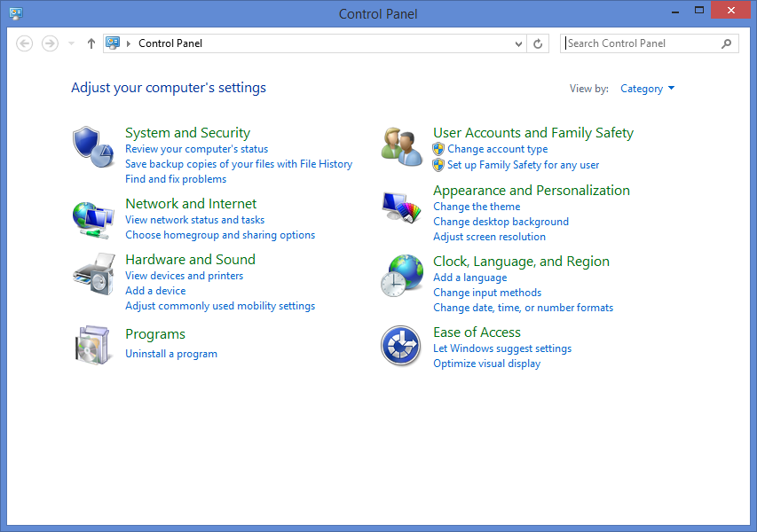Open the System and Security category

pyautogui.click(x=188, y=133)
